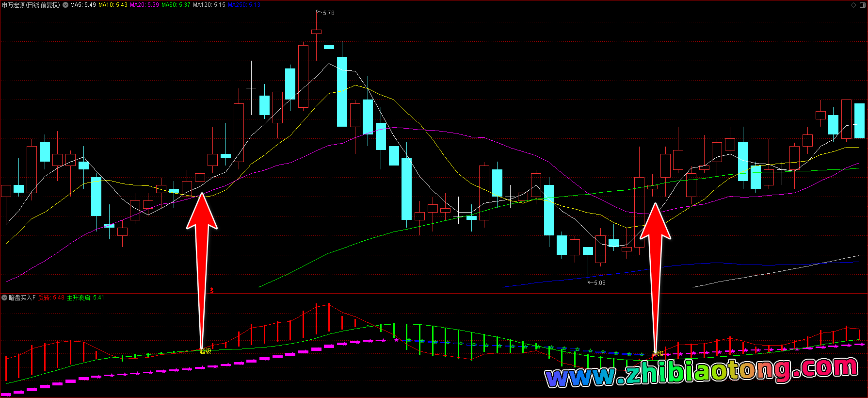The image size is (868, 398).
Task: Select the red 反转 indicator value label
Action: click(x=51, y=298)
